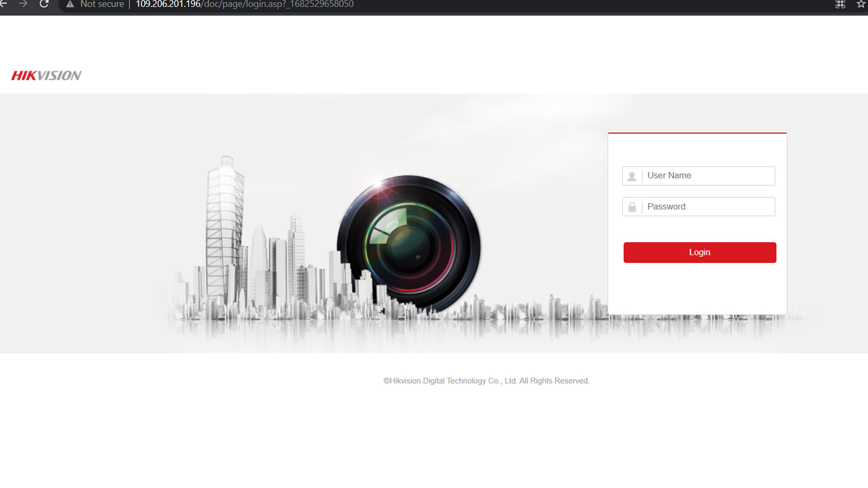
Task: Click the Hikvision copyright footer text
Action: (486, 381)
